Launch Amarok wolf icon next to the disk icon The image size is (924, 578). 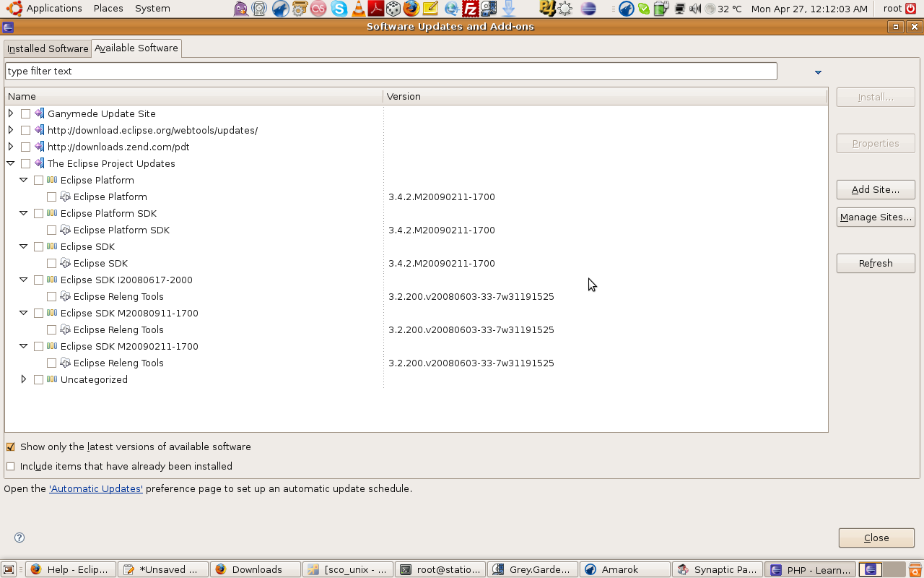280,9
